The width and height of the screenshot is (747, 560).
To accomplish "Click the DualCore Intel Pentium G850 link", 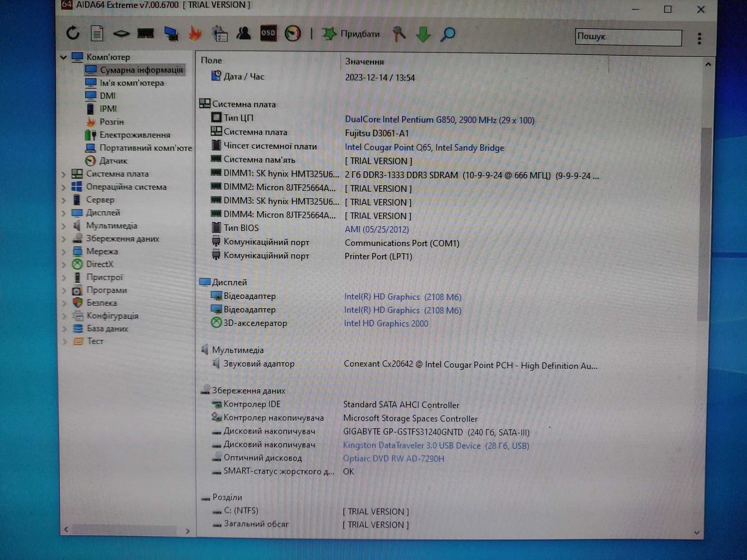I will [439, 120].
